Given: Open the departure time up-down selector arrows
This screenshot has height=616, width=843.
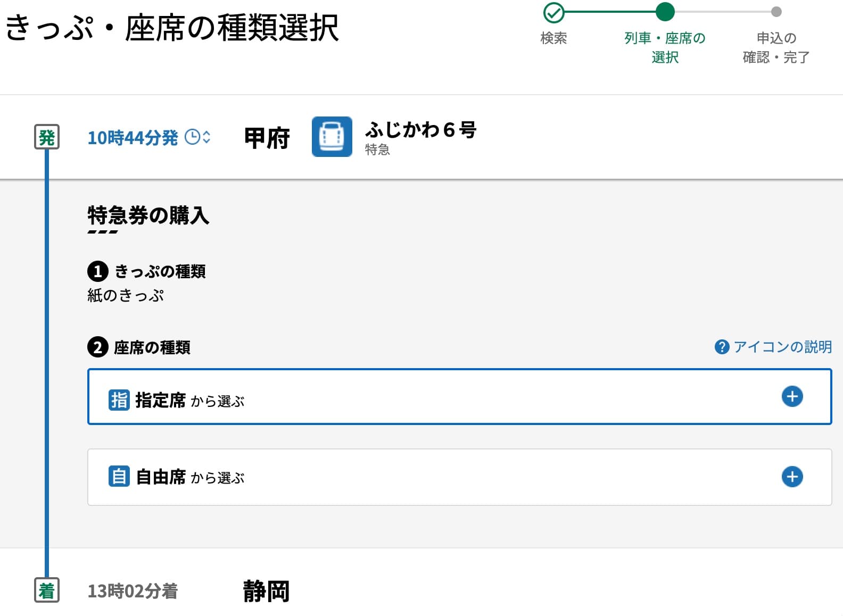Looking at the screenshot, I should tap(206, 137).
